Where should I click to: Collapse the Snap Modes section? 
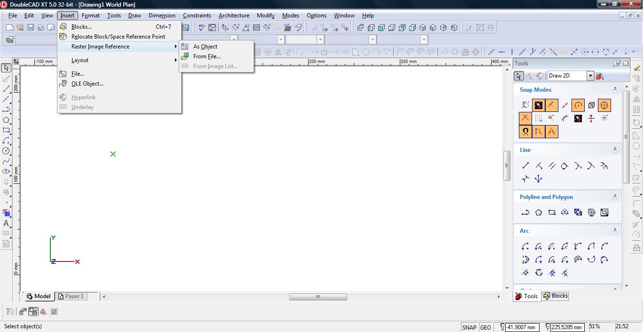pyautogui.click(x=614, y=89)
